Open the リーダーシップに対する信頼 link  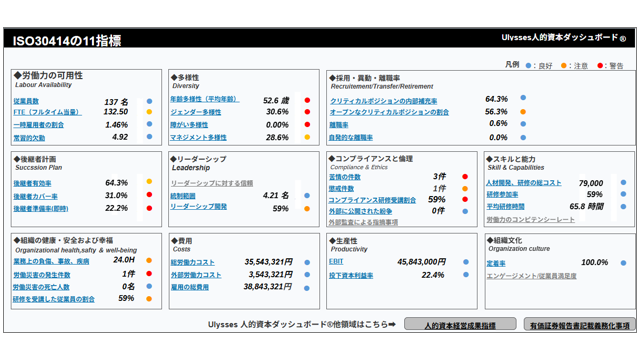212,183
